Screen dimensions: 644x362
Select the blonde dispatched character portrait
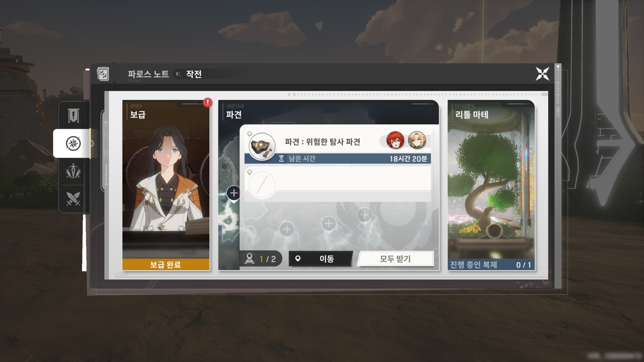pyautogui.click(x=417, y=140)
